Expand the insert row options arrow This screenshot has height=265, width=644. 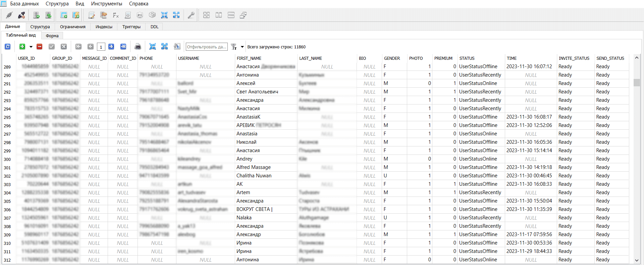pos(31,47)
